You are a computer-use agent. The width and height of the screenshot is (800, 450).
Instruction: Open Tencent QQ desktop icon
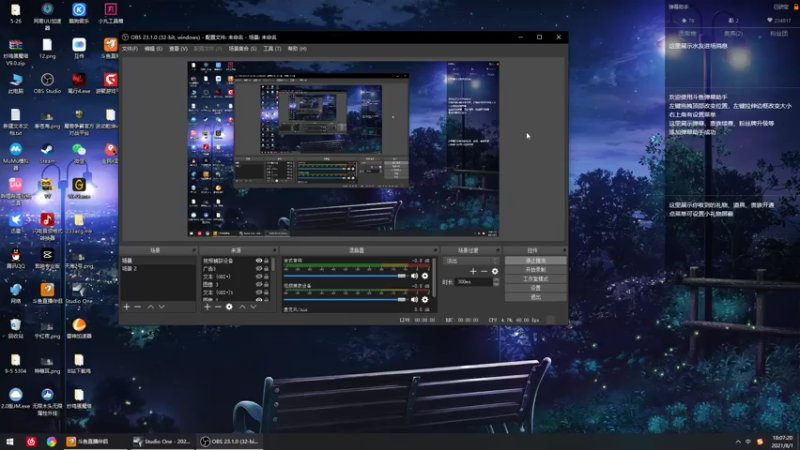(15, 259)
